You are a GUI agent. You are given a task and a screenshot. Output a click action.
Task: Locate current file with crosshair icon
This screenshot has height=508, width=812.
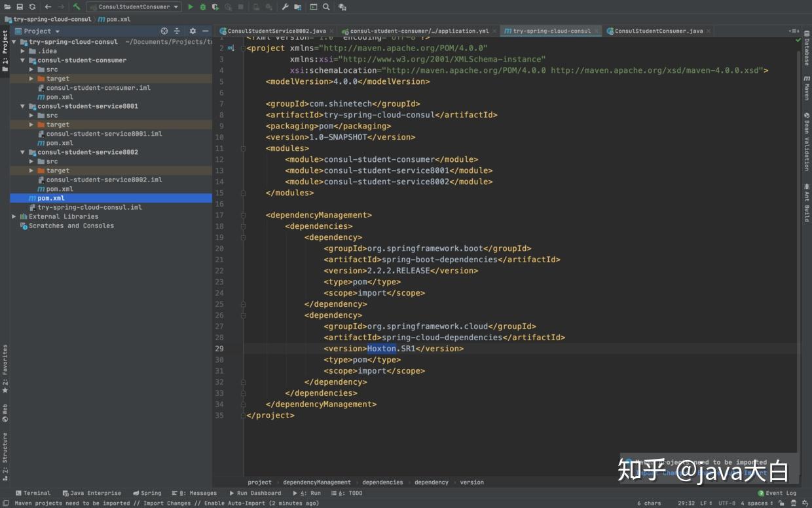[x=164, y=31]
